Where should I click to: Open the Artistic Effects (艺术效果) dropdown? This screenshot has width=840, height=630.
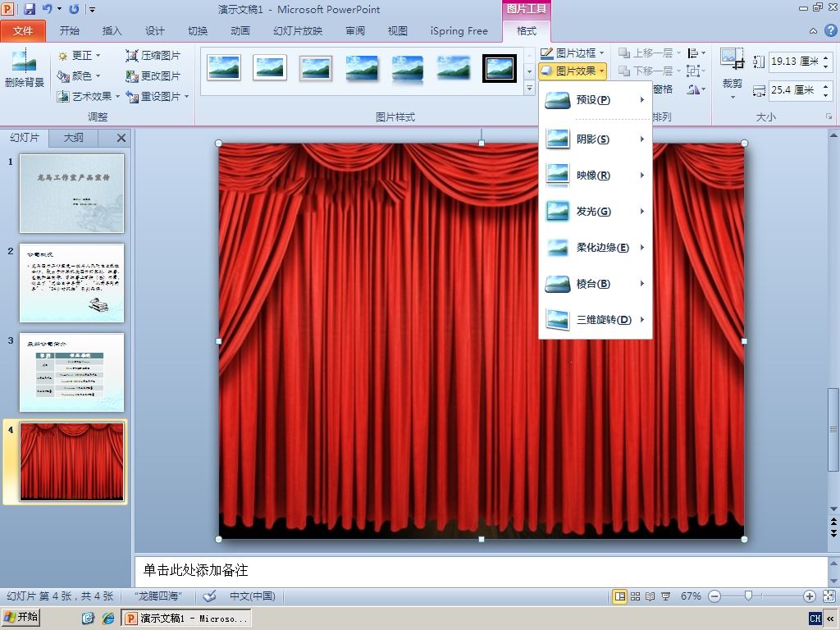click(89, 97)
